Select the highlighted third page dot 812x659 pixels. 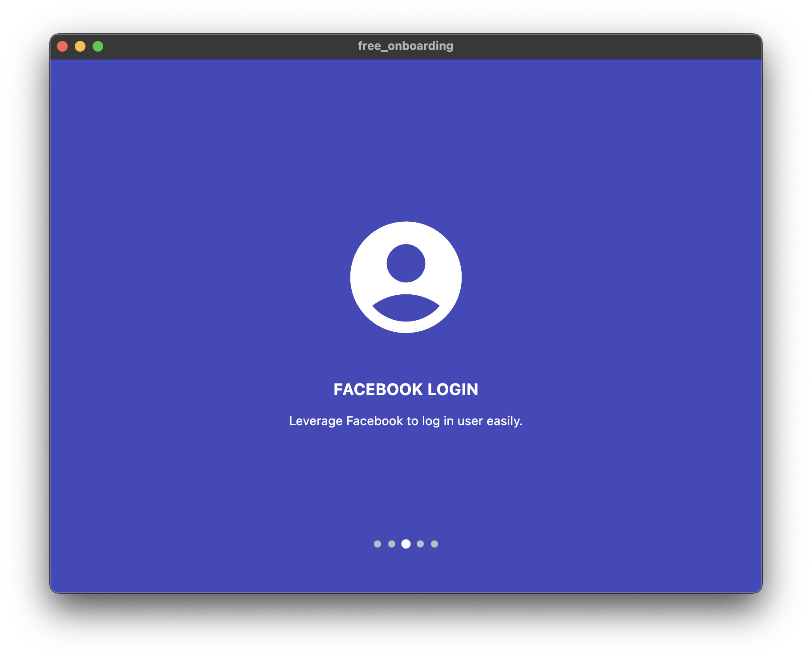[406, 544]
